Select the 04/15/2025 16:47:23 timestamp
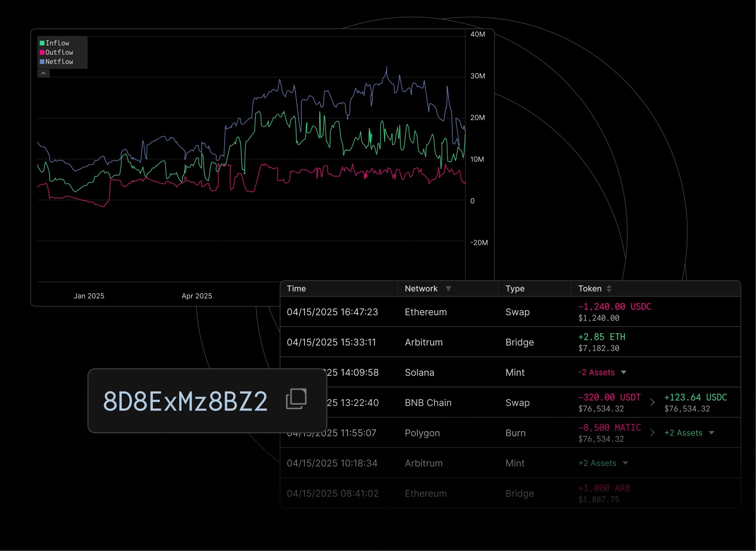 point(332,312)
